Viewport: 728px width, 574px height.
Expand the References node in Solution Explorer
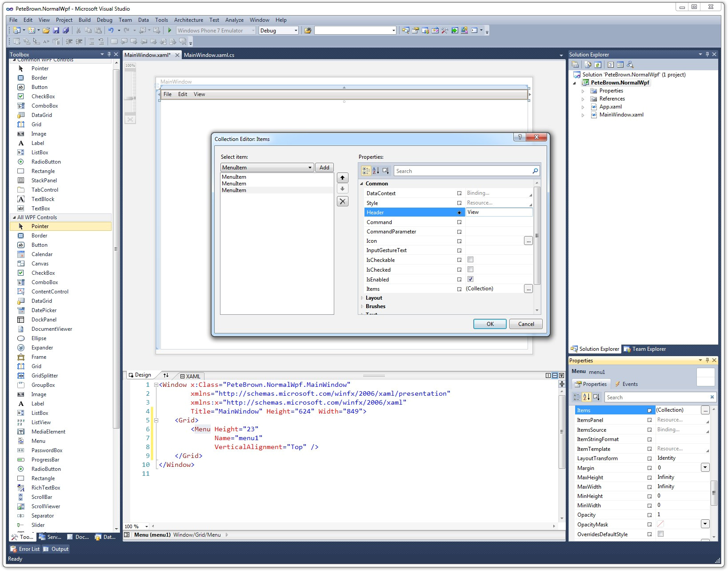click(583, 99)
